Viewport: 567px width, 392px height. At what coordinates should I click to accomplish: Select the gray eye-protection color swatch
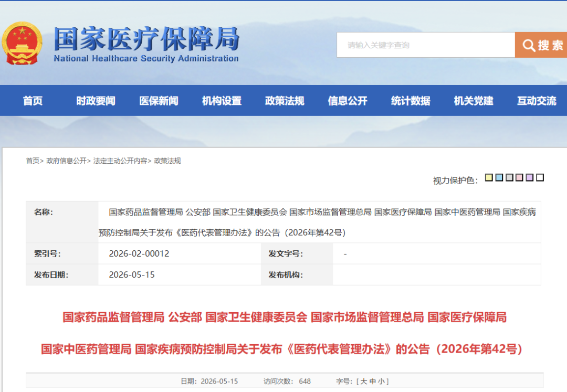click(x=509, y=177)
